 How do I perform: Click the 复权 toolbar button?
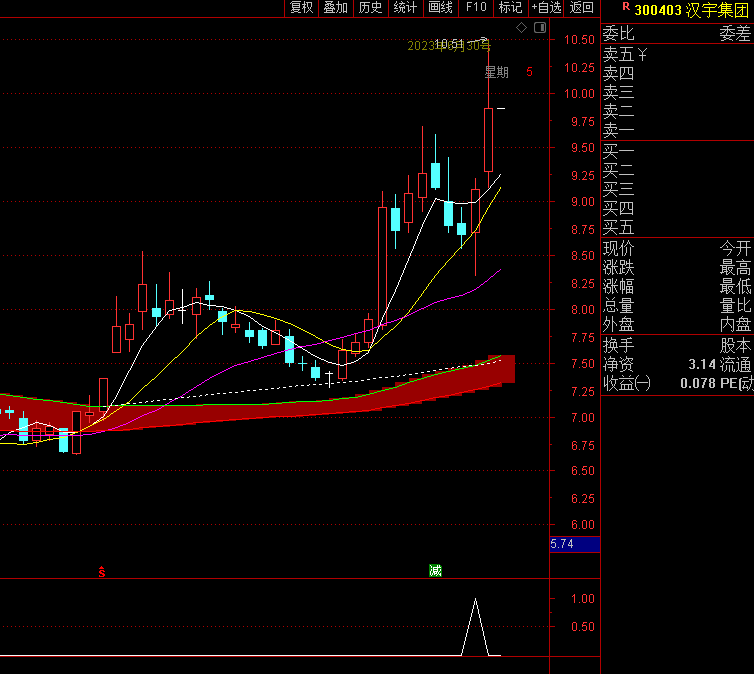(302, 8)
